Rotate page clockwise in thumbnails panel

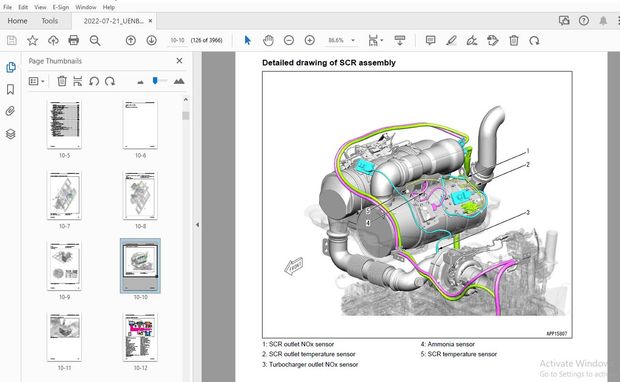[x=110, y=81]
